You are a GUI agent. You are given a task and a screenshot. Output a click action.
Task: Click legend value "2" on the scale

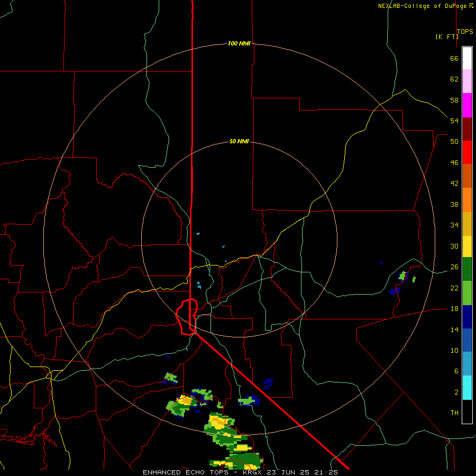[x=456, y=392]
